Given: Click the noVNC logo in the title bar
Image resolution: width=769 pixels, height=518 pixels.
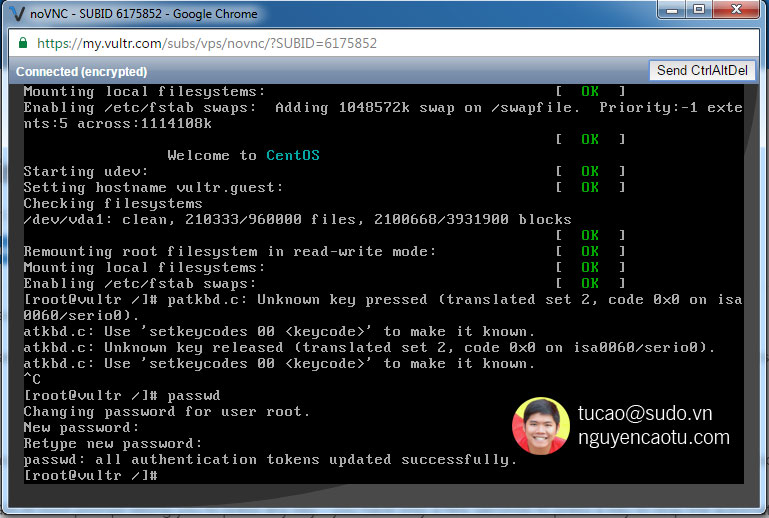Looking at the screenshot, I should pyautogui.click(x=17, y=14).
